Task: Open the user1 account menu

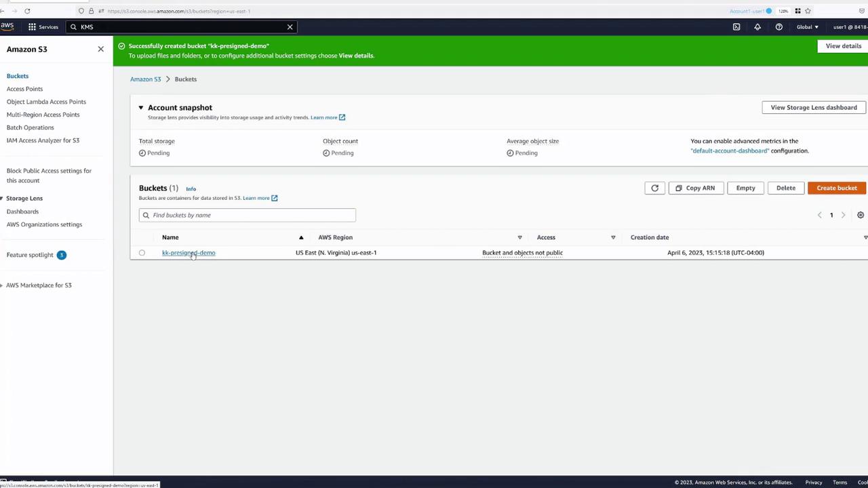Action: 850,27
